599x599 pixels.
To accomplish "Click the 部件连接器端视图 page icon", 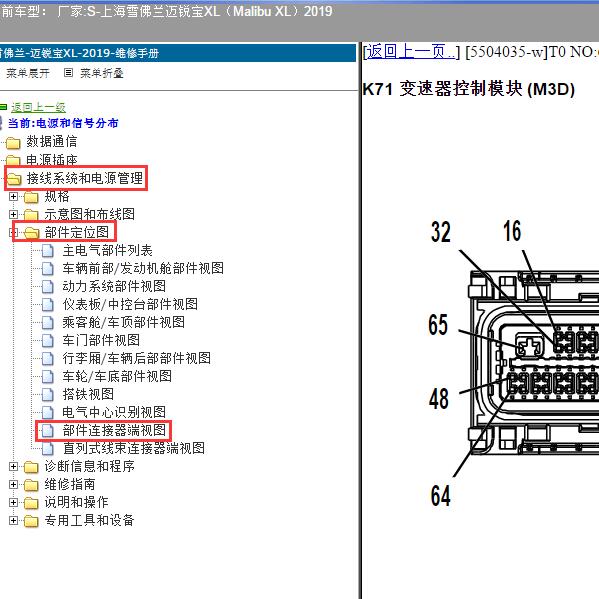I will pos(48,431).
